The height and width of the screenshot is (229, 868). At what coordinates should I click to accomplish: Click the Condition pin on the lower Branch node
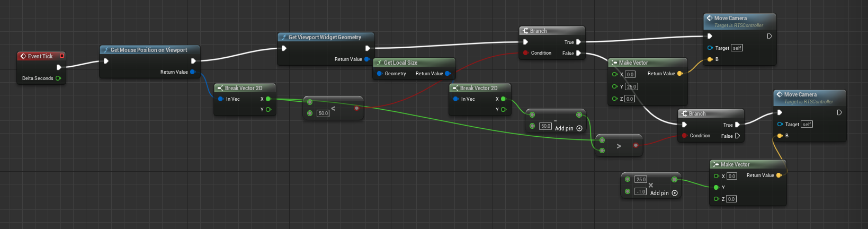coord(684,136)
